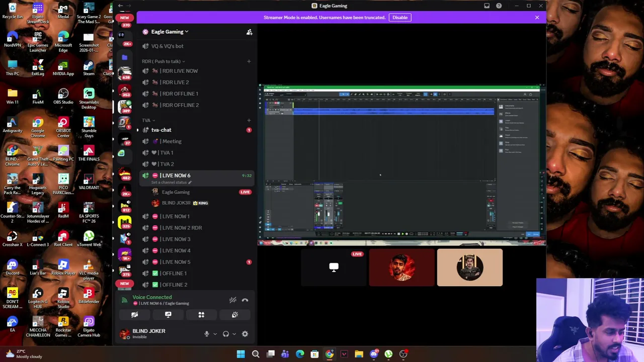Launch Streamlabs Desktop shortcut
The image size is (644, 362).
point(89,99)
